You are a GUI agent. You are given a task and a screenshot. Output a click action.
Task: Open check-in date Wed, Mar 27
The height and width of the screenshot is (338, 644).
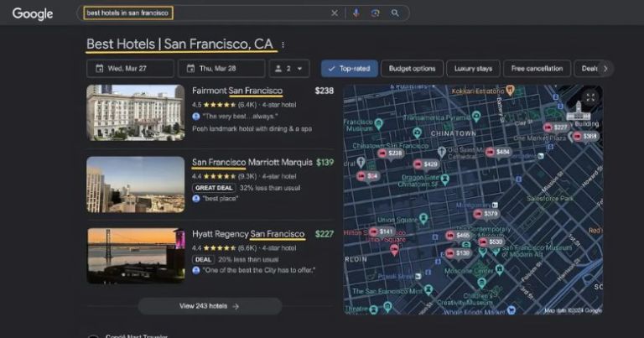(x=130, y=69)
